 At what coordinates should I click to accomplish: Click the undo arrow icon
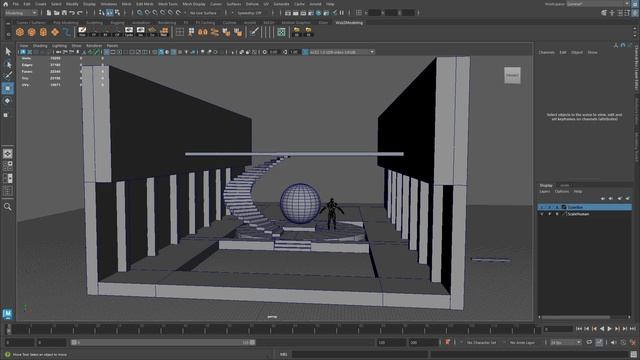(72, 13)
